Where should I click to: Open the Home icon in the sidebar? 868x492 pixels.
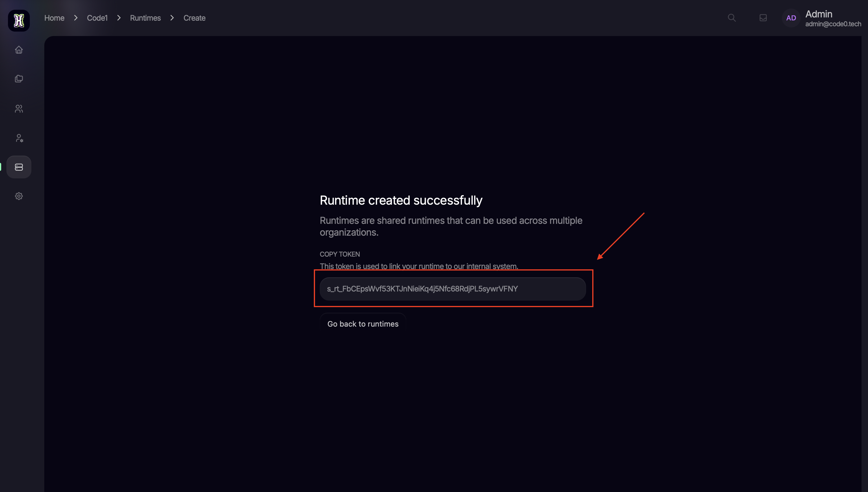point(19,50)
